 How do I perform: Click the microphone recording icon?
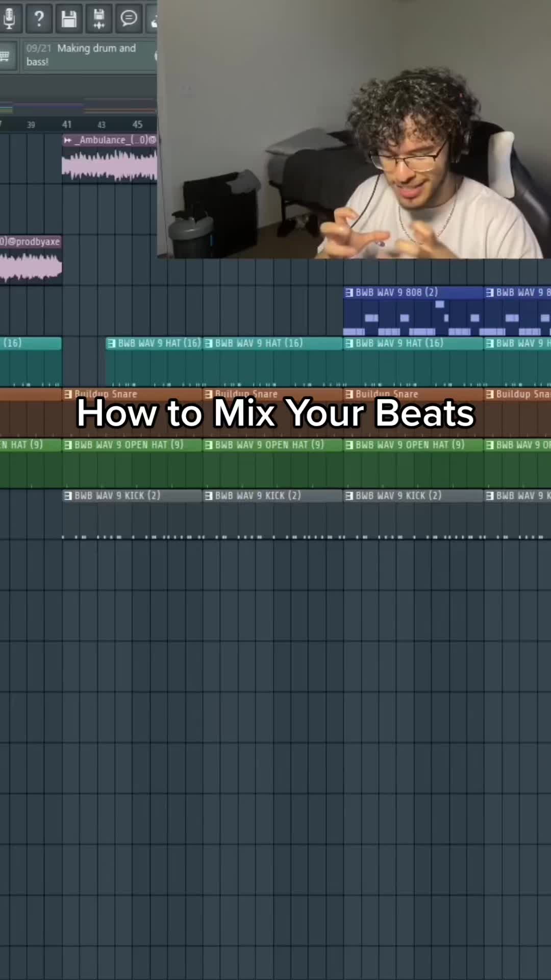tap(9, 18)
